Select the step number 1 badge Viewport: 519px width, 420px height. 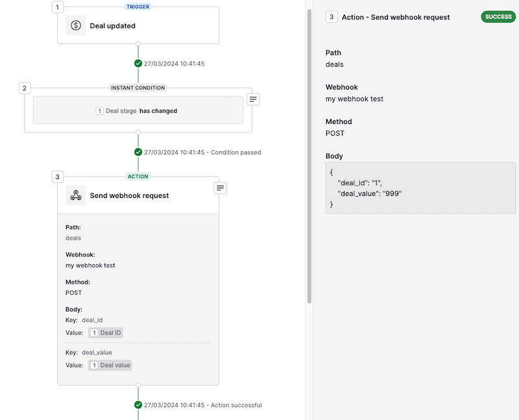point(58,7)
